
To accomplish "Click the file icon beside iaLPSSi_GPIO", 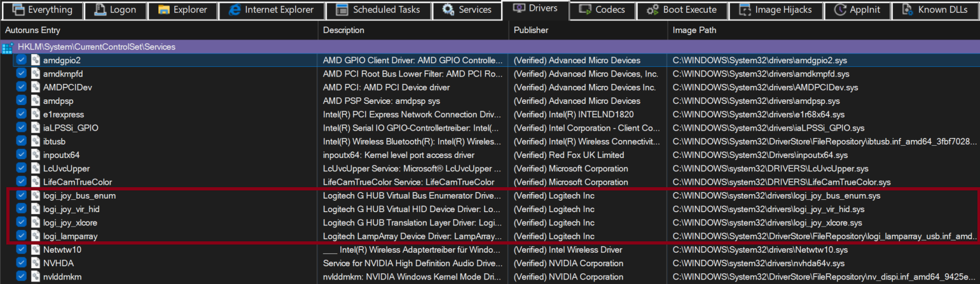I will [36, 128].
